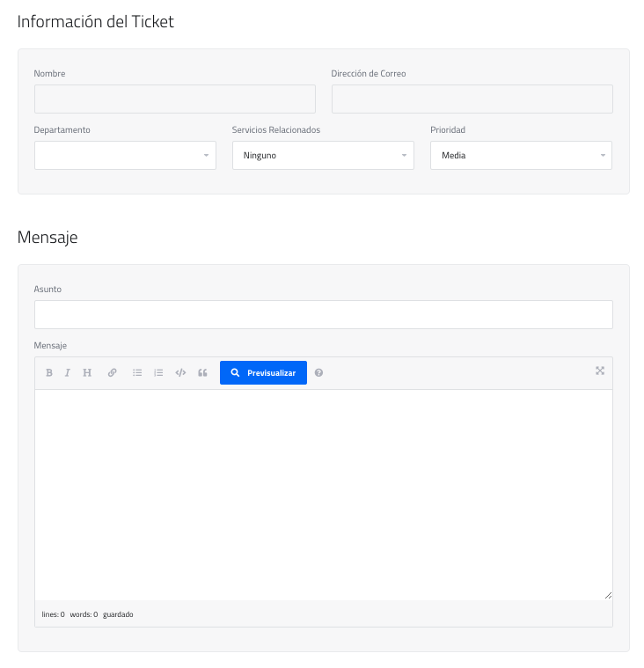Toggle bold formatting in the message editor
The height and width of the screenshot is (668, 644).
coord(49,373)
